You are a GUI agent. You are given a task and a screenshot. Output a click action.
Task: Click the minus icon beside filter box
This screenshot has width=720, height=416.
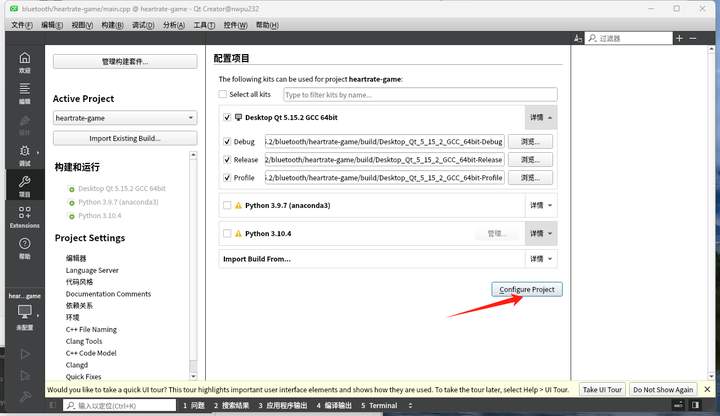693,38
